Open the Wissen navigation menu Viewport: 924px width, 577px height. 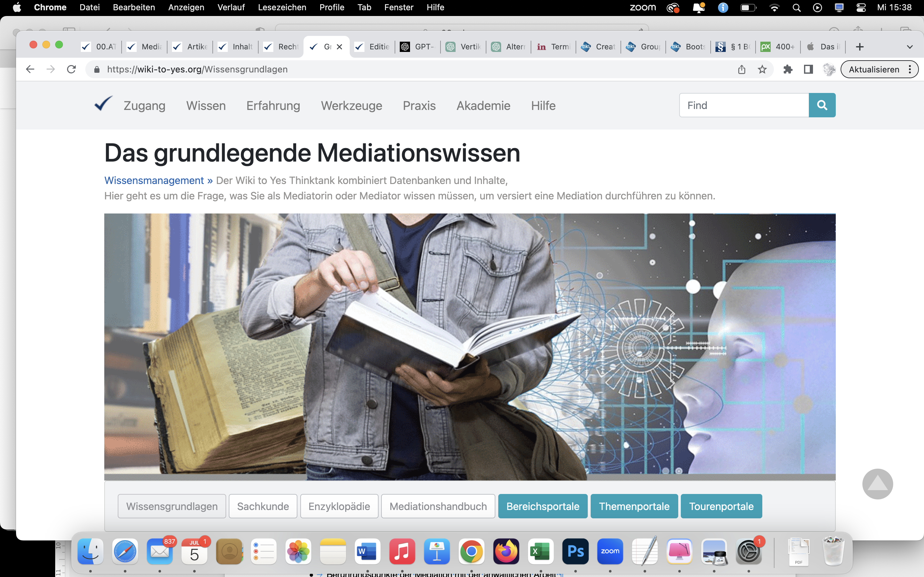pyautogui.click(x=206, y=105)
